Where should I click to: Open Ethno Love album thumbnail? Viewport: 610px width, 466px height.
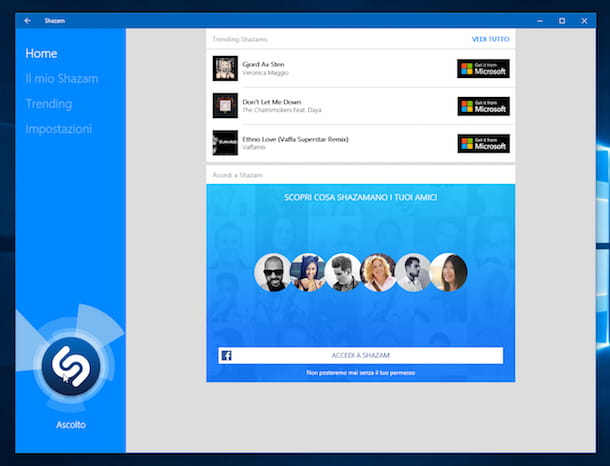pos(225,143)
